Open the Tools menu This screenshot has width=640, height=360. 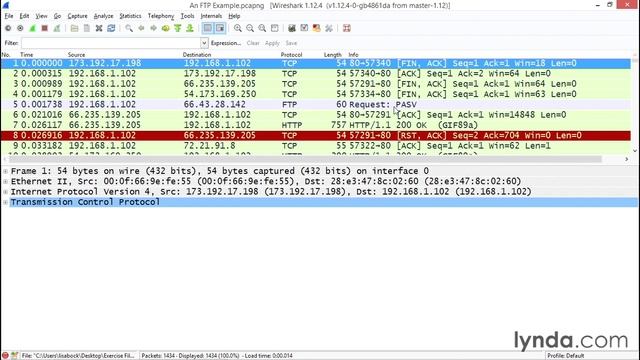(x=187, y=16)
